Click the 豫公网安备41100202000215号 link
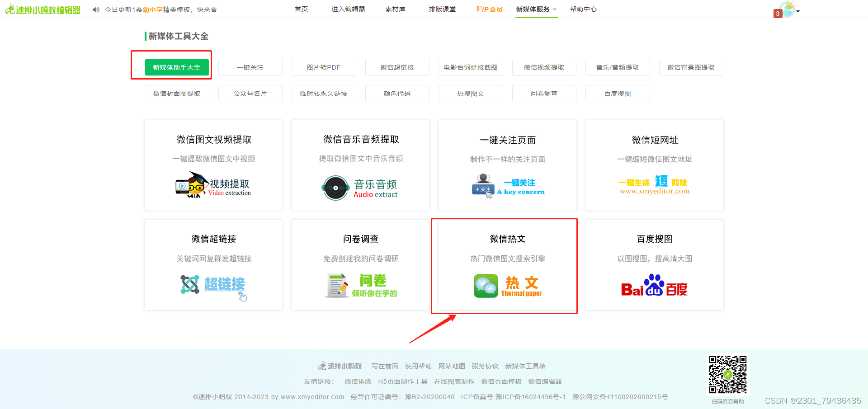Screen dimensions: 868x409 pos(620,397)
